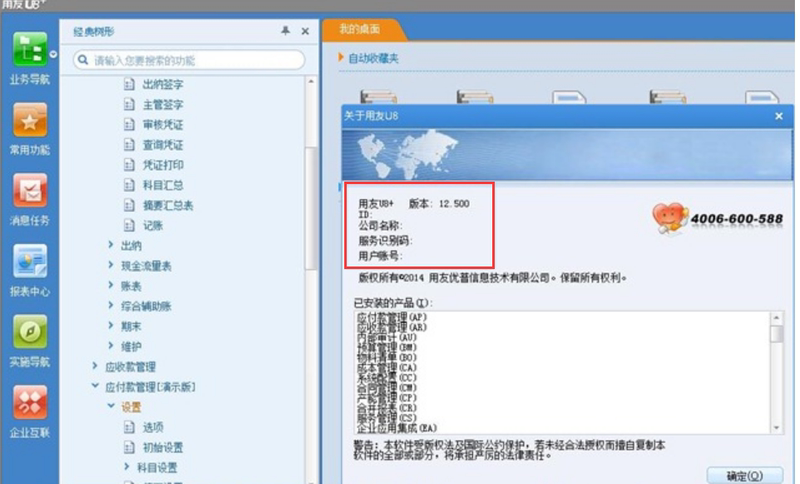This screenshot has height=484, width=800.
Task: Expand the 维护 tree node
Action: [x=111, y=346]
